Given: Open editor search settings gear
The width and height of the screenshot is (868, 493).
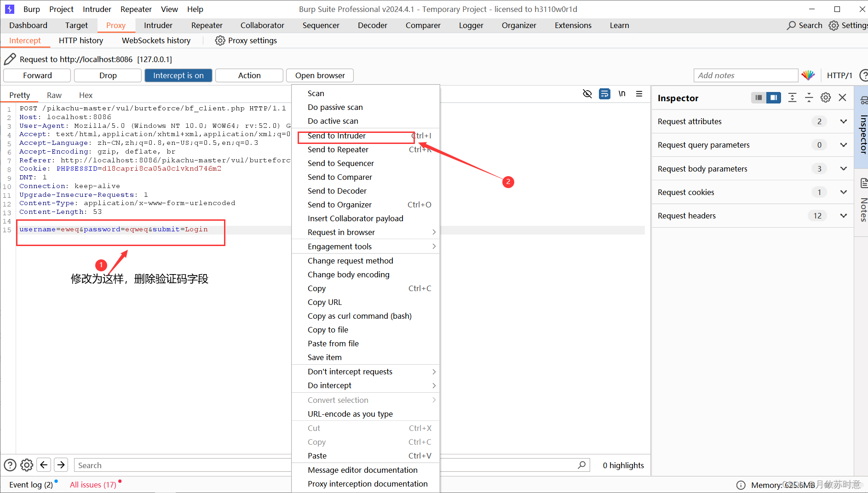Looking at the screenshot, I should click(x=27, y=465).
